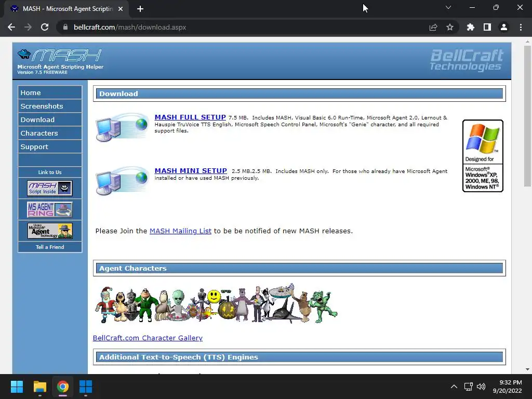
Task: Click the MASH Script Inside badge
Action: (50, 188)
